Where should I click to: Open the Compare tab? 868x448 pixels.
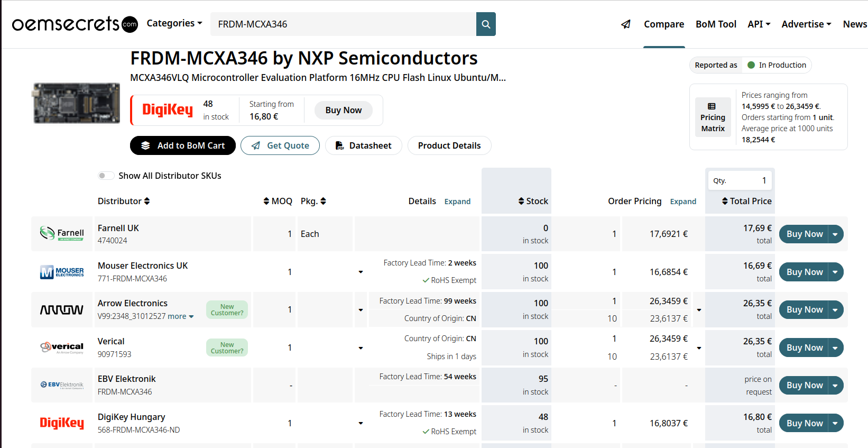(x=663, y=24)
